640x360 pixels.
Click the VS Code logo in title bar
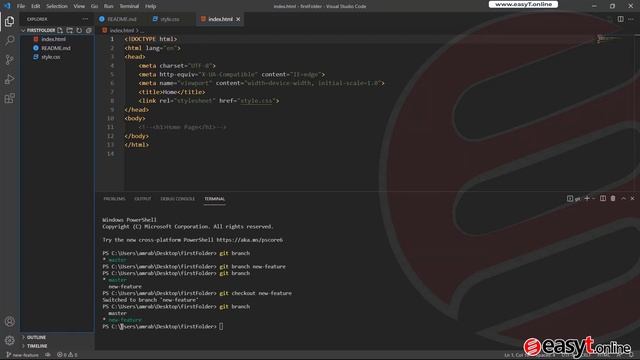click(7, 6)
